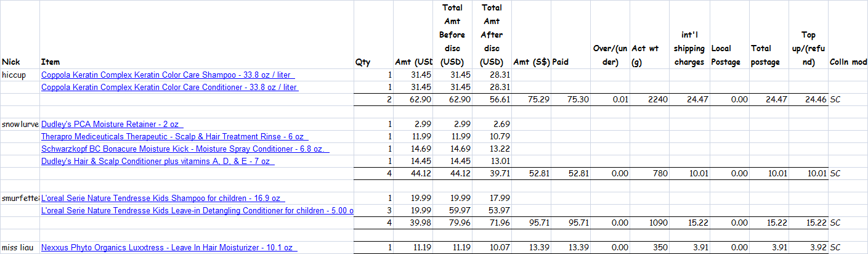Image resolution: width=868 pixels, height=254 pixels.
Task: Select smurfette's weight 1090 cell
Action: click(x=649, y=223)
